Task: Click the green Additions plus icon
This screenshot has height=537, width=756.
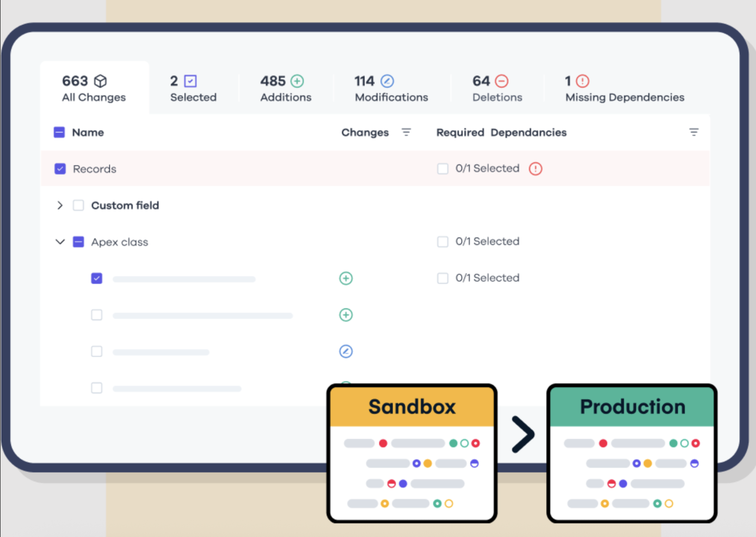Action: 298,81
